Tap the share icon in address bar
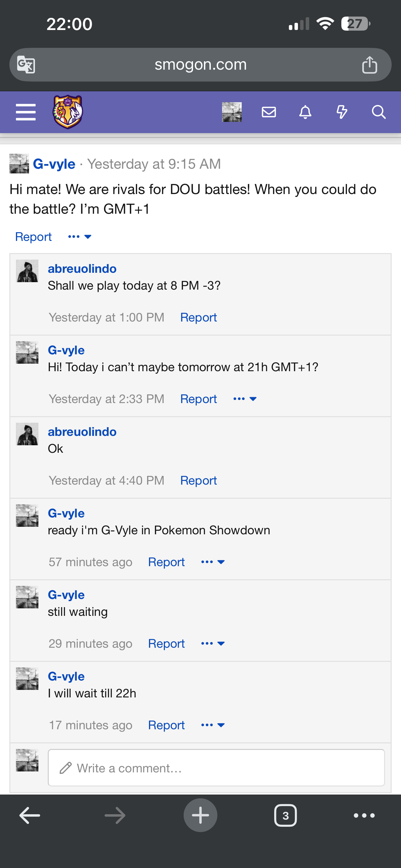This screenshot has width=401, height=868. (369, 65)
